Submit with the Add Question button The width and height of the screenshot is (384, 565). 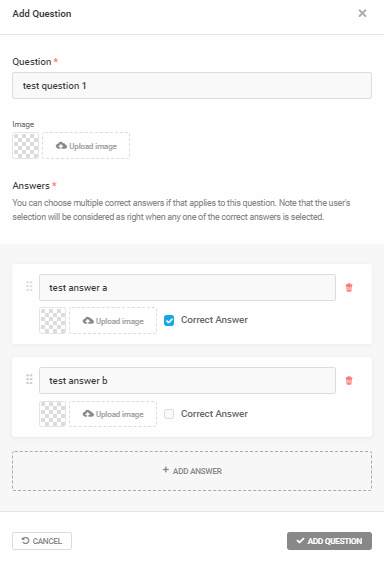(x=329, y=541)
